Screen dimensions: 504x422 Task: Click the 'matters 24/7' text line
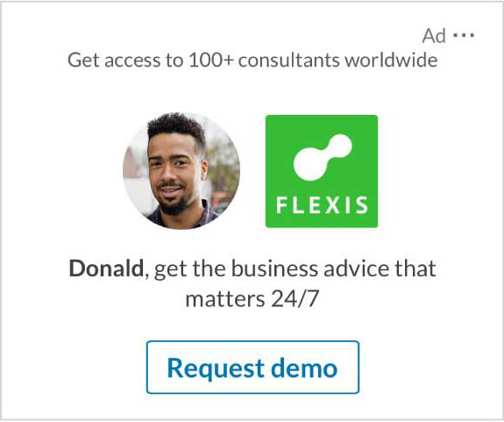tap(252, 299)
